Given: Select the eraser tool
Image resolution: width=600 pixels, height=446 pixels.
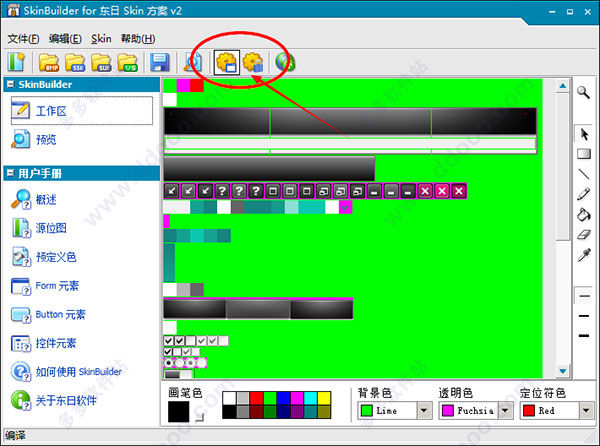Looking at the screenshot, I should [x=584, y=234].
